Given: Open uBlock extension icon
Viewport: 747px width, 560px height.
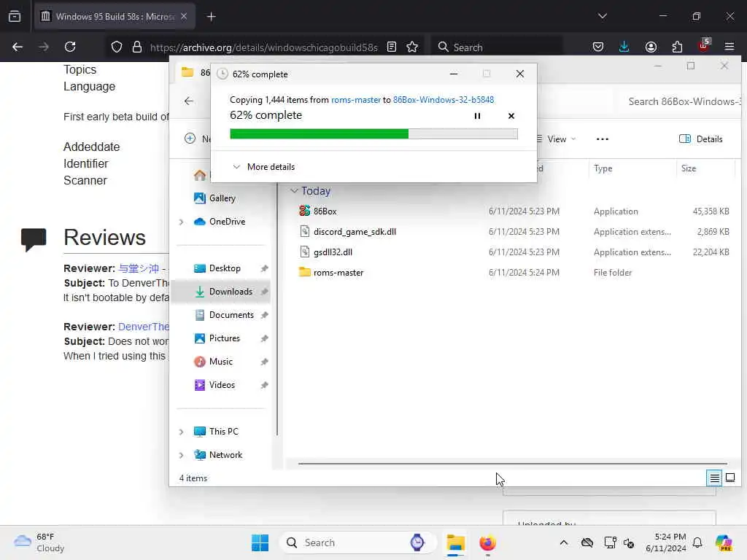Looking at the screenshot, I should (x=704, y=46).
